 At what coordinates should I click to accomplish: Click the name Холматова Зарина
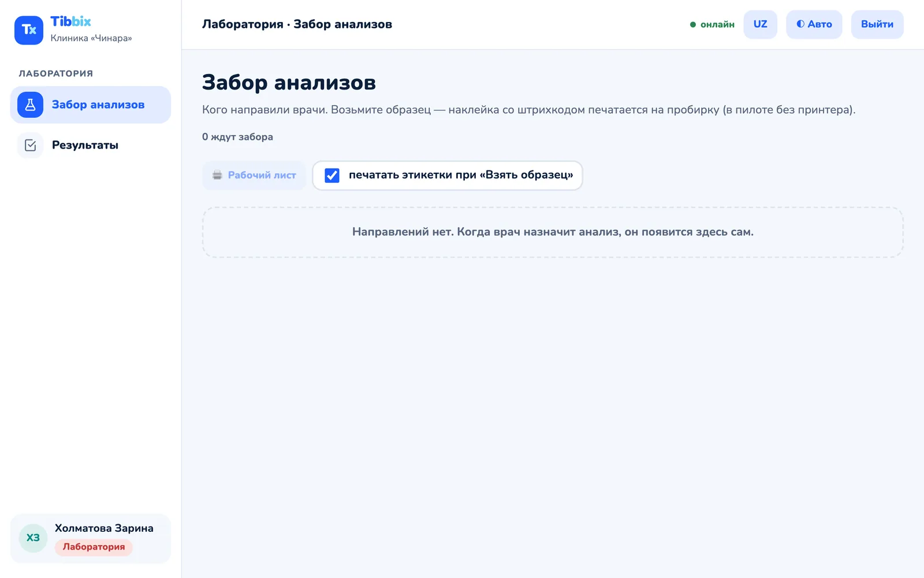[x=104, y=528]
